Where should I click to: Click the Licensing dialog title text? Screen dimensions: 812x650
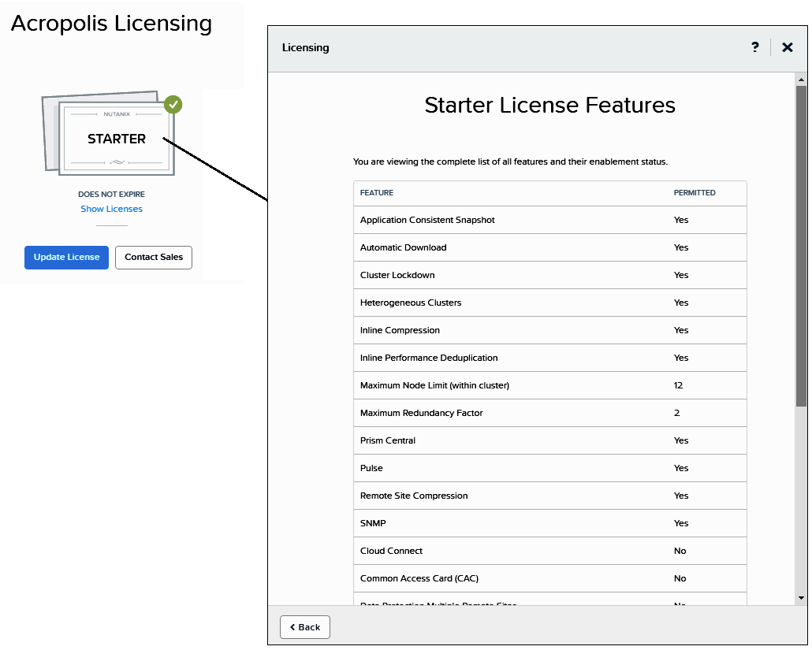(306, 47)
